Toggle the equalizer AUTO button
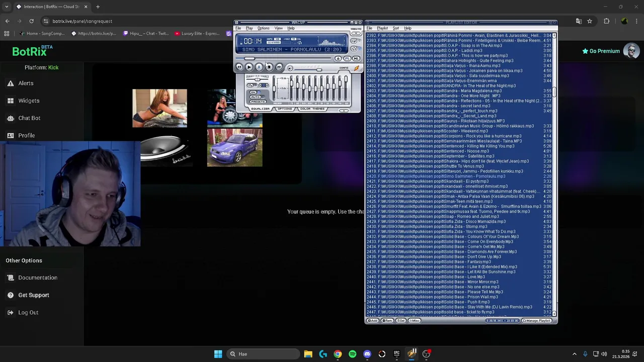Image resolution: width=644 pixels, height=362 pixels. point(255,97)
